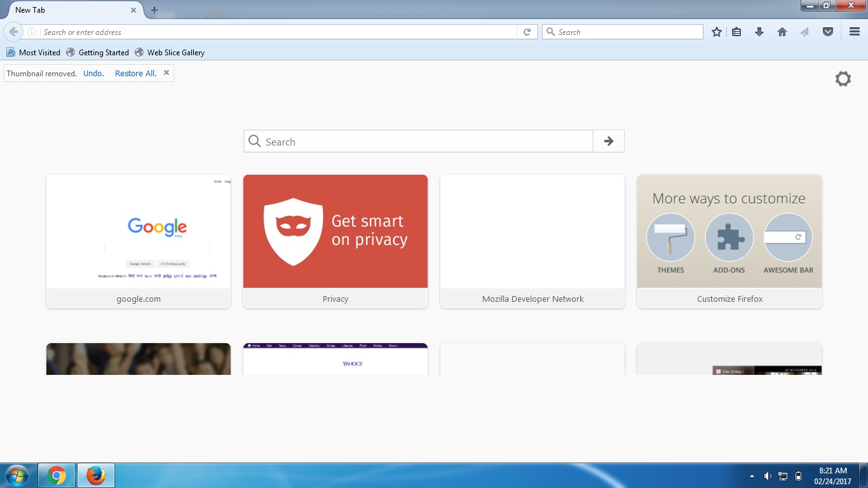Click Restore All link

pyautogui.click(x=135, y=74)
